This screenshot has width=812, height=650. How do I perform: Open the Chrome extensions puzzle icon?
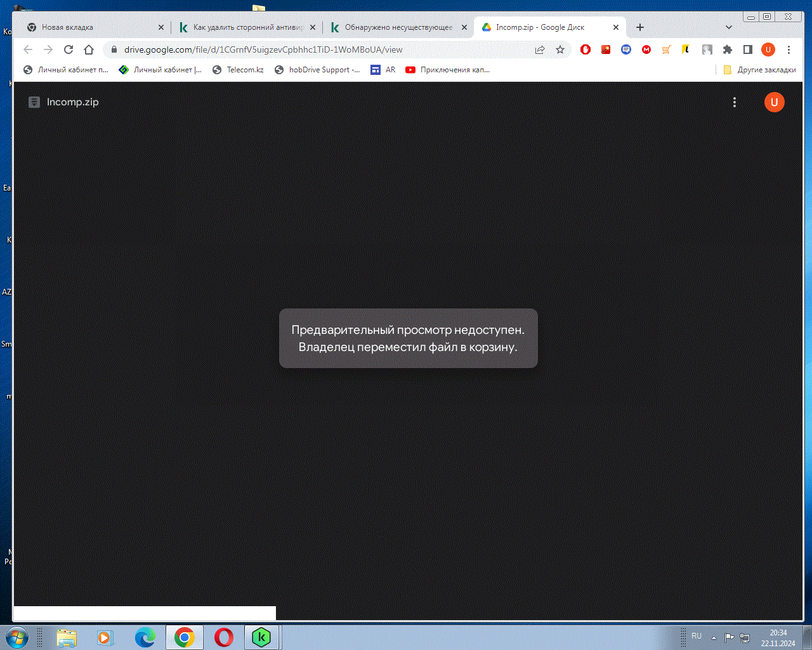coord(727,49)
